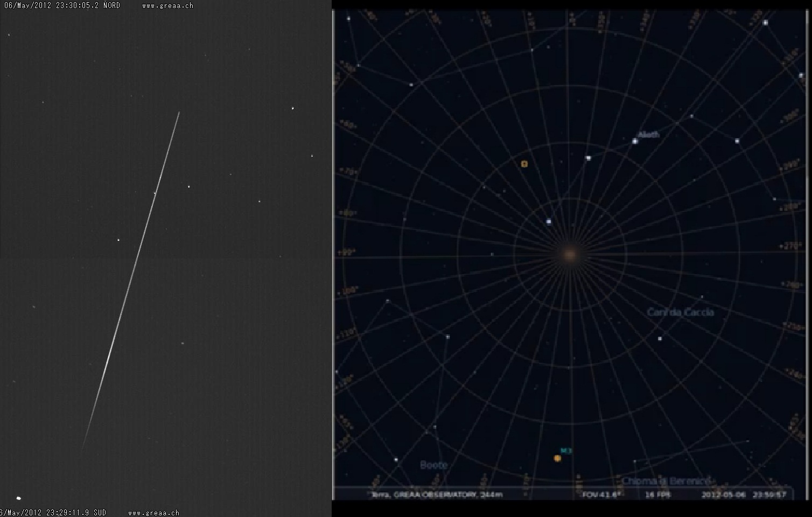Click the meteor streak in the camera image
The image size is (812, 517).
pos(131,280)
